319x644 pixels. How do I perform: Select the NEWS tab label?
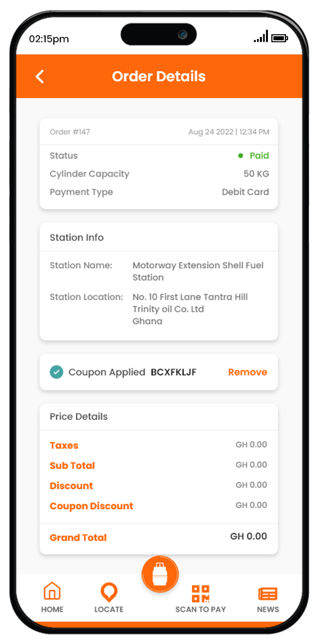pyautogui.click(x=268, y=609)
